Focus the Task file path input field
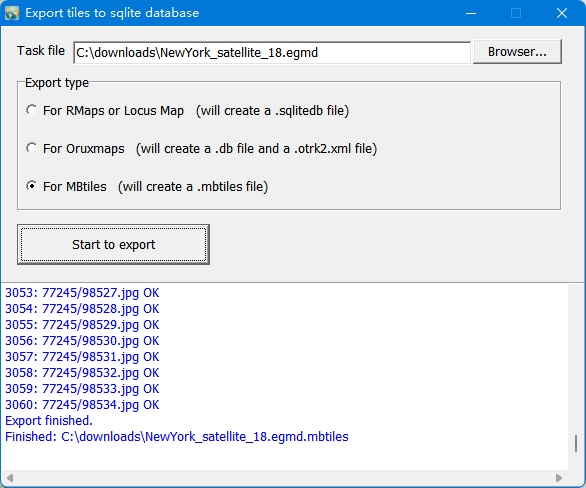The height and width of the screenshot is (488, 586). (272, 53)
